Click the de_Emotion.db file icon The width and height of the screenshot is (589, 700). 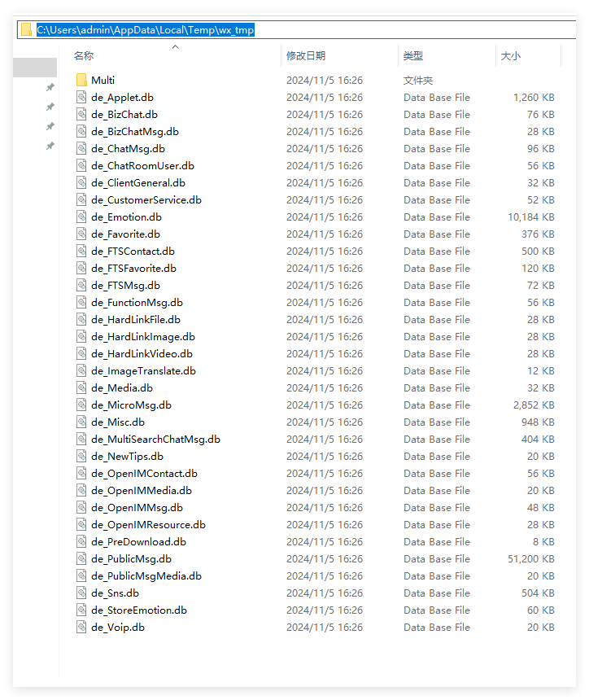coord(81,217)
